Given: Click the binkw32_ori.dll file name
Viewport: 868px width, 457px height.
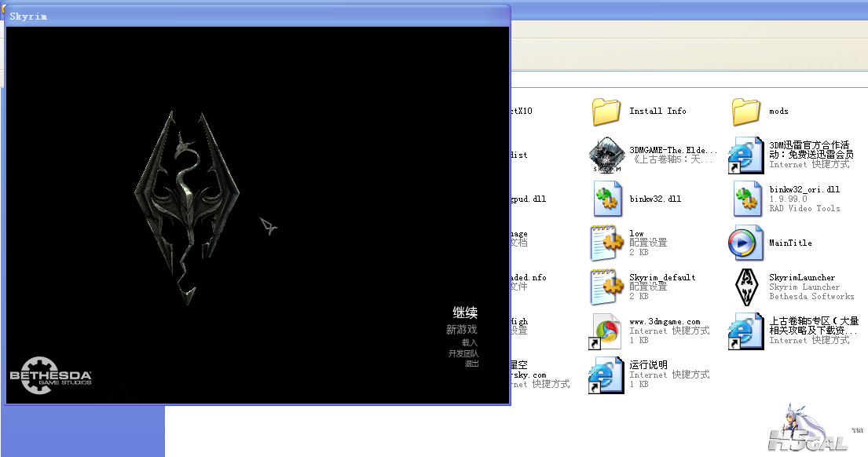Looking at the screenshot, I should (x=804, y=189).
